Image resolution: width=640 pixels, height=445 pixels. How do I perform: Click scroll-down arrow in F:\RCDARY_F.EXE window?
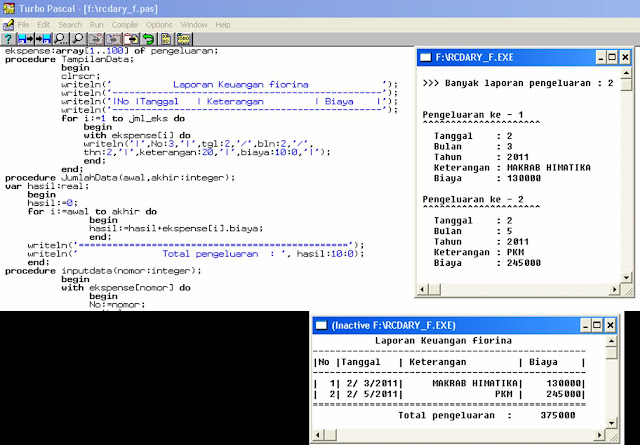[x=626, y=278]
